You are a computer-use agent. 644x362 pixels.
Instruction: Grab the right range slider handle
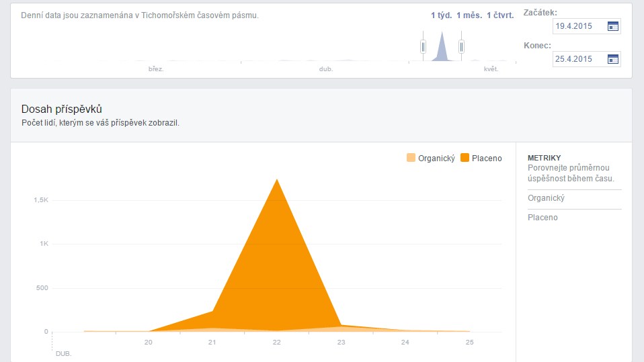tap(461, 46)
